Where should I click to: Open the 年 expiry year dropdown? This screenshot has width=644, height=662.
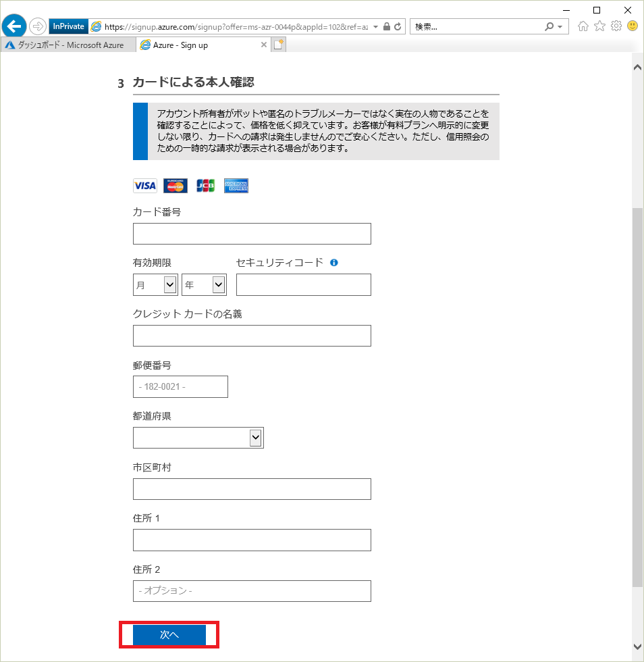pos(204,285)
